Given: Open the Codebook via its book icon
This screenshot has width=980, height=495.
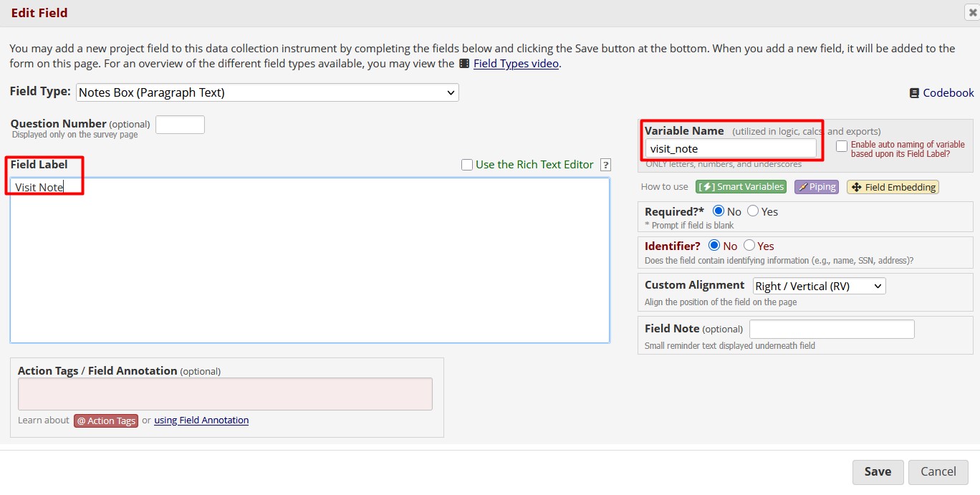Looking at the screenshot, I should 914,92.
